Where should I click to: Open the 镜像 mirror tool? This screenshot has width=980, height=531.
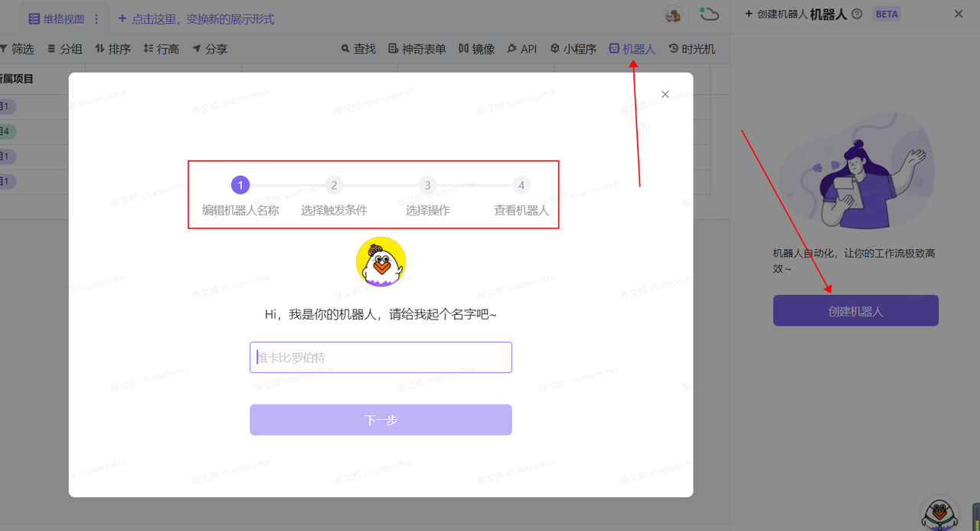(477, 49)
